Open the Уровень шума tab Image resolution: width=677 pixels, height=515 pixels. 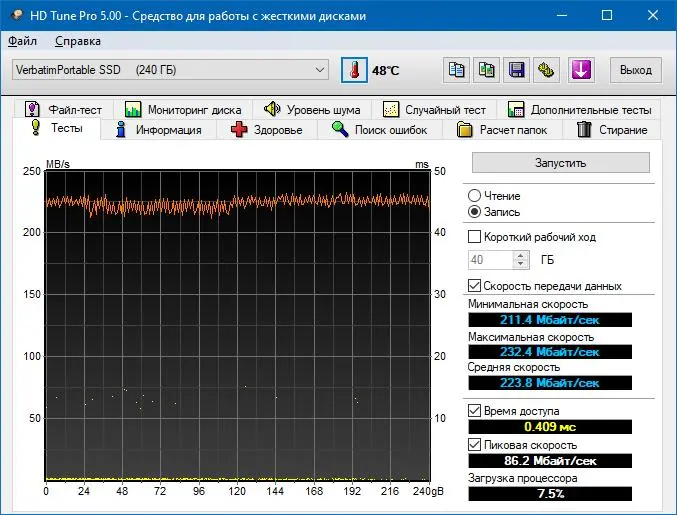pos(312,110)
